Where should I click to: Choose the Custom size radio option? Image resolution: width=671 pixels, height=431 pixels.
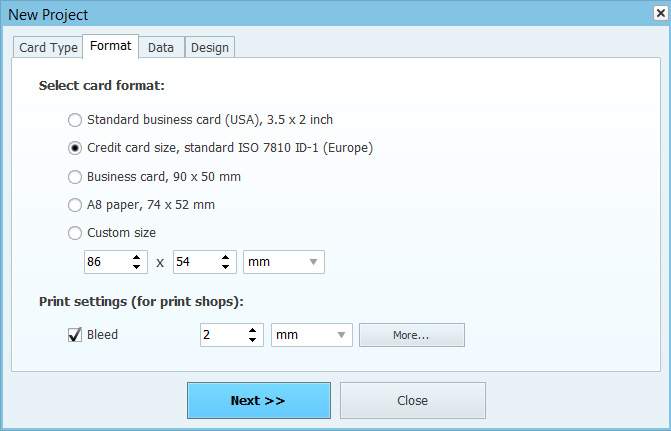(x=112, y=233)
